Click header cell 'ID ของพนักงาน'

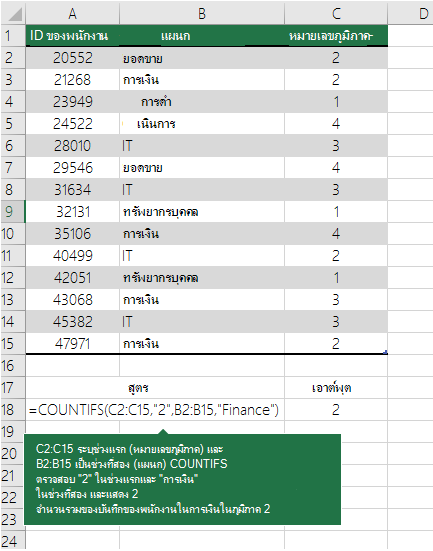72,35
